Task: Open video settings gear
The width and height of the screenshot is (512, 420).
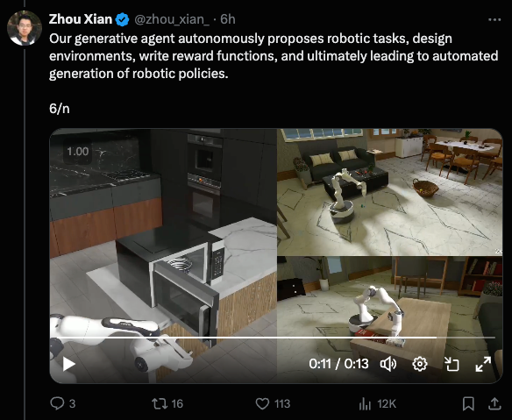Action: click(420, 364)
